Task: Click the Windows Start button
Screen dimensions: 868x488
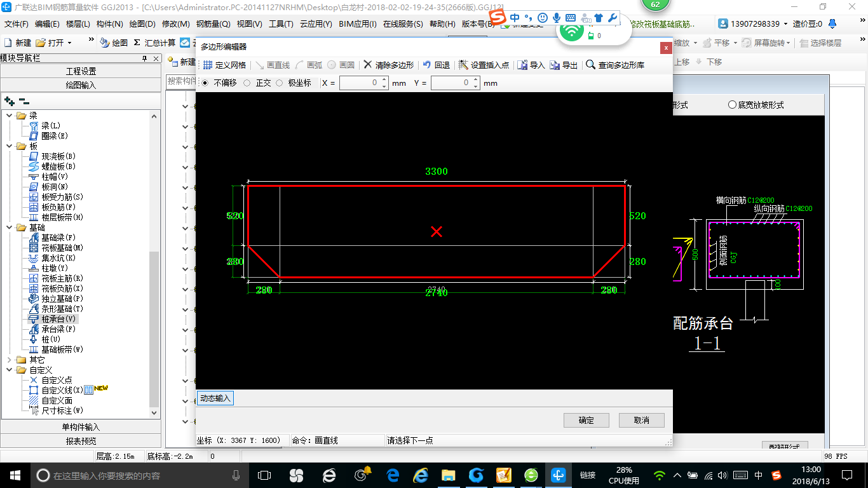Action: point(14,475)
